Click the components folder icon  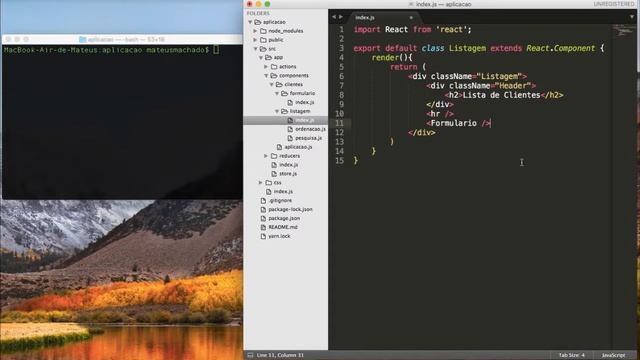274,76
